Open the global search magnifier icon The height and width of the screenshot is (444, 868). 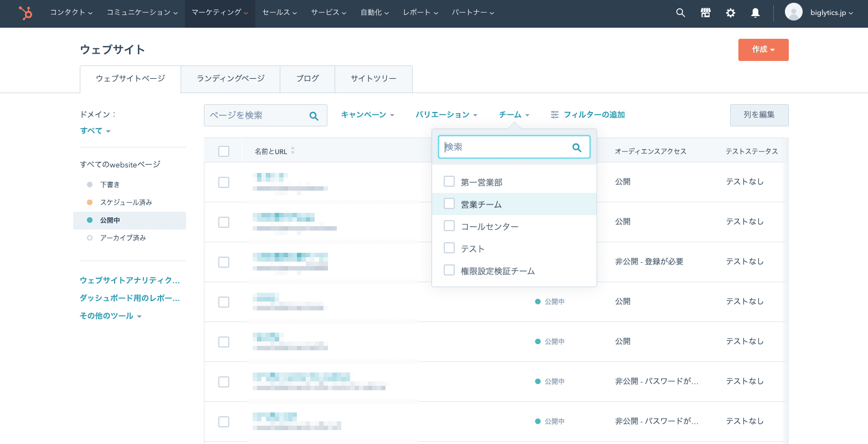point(680,12)
